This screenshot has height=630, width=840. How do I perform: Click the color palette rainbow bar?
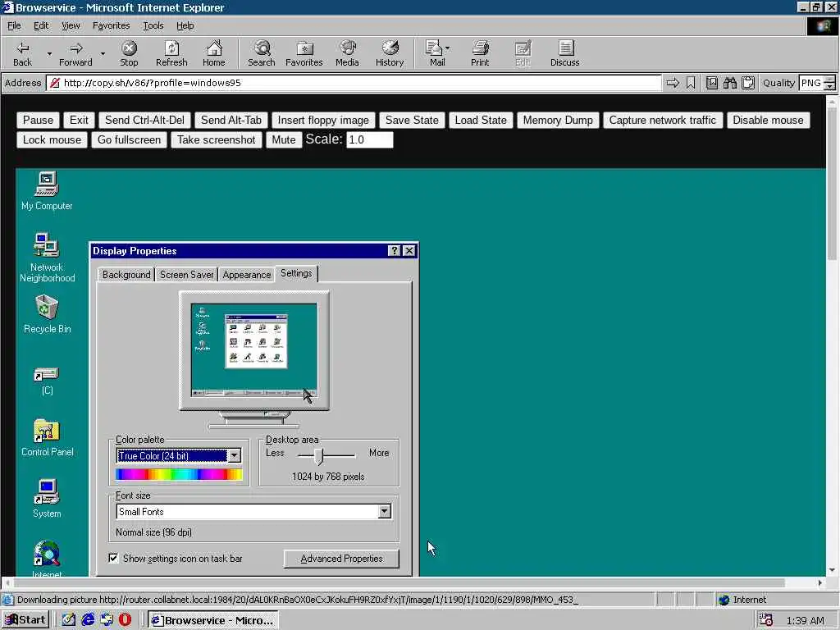tap(179, 475)
